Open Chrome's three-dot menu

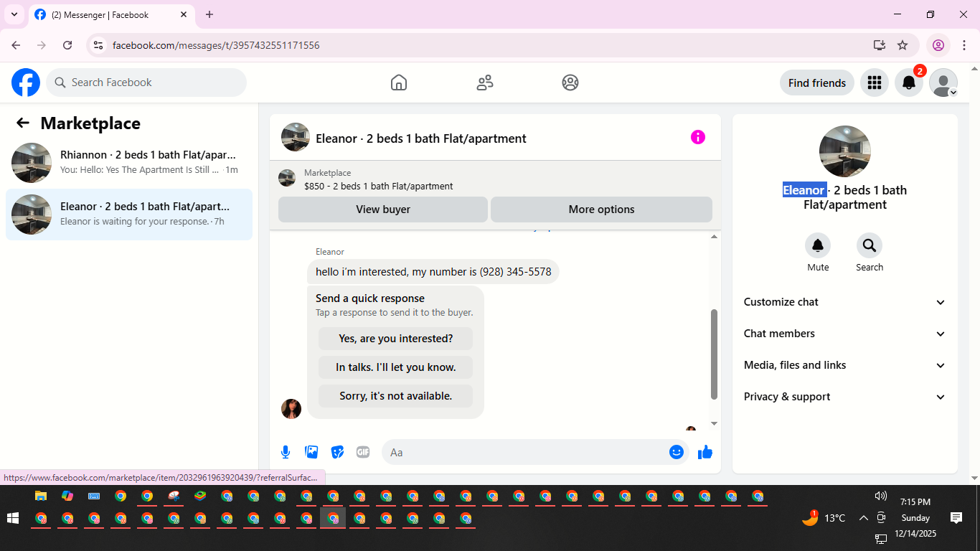(x=964, y=45)
